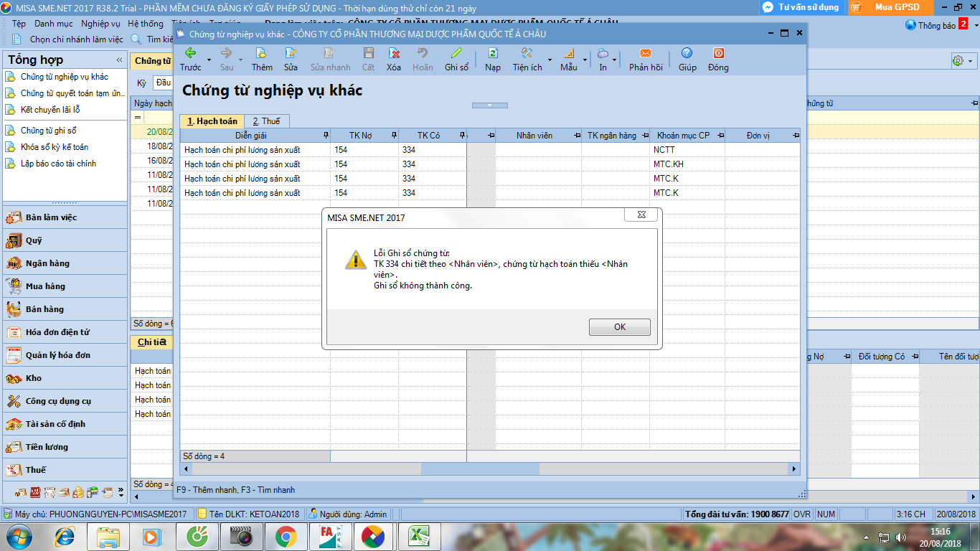Click the In (print) toolbar icon

(603, 59)
